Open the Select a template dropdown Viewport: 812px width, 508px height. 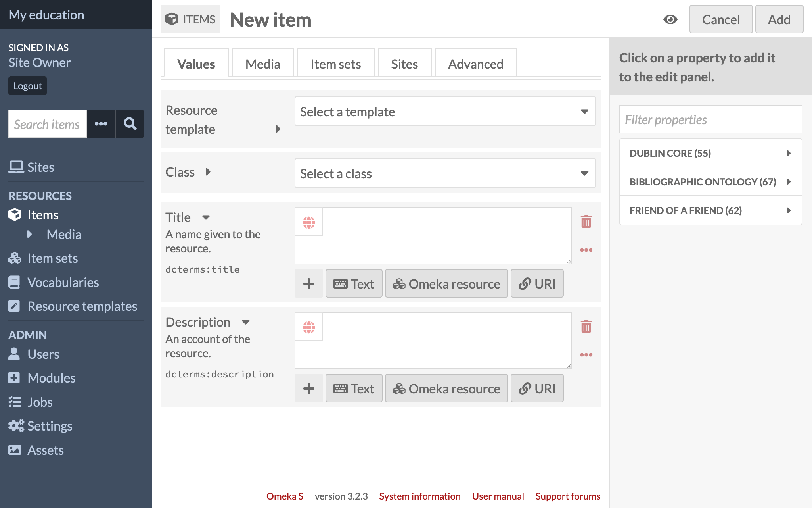click(445, 112)
